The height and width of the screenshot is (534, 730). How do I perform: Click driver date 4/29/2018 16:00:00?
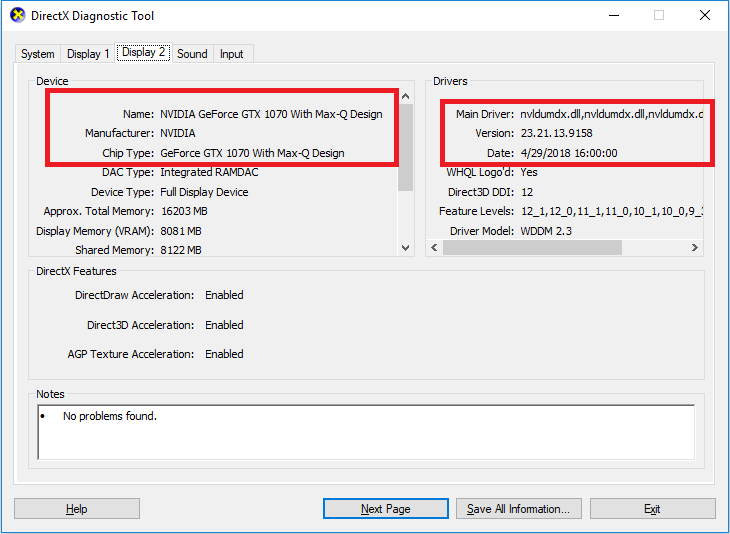[x=569, y=153]
